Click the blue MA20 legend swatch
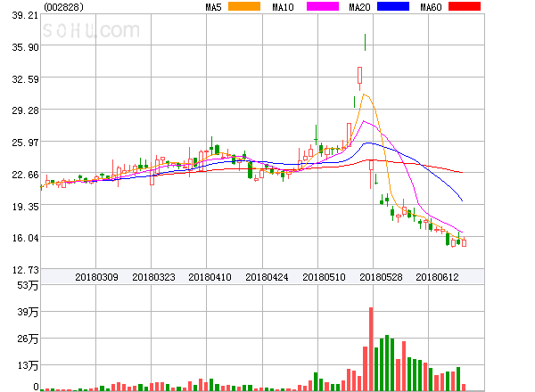 tap(393, 7)
